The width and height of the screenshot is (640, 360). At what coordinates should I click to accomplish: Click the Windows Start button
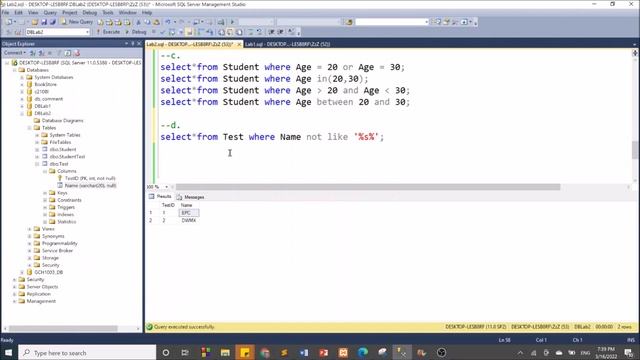(x=8, y=353)
